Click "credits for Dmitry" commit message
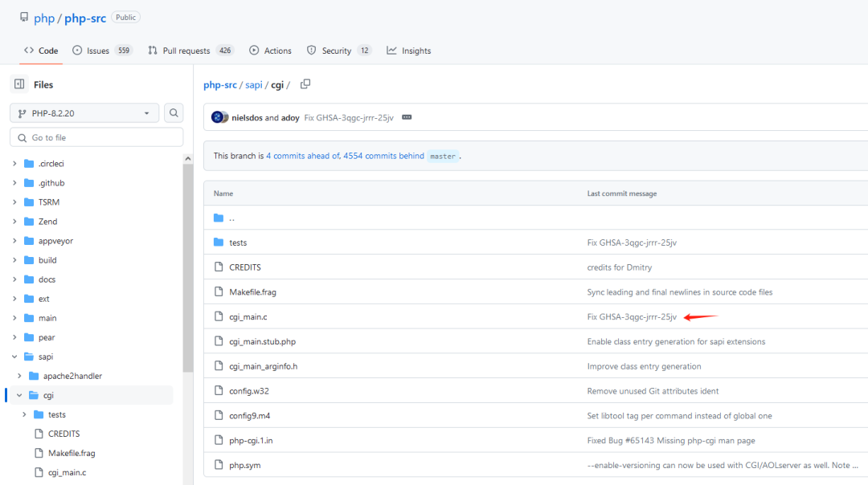The height and width of the screenshot is (485, 868). point(620,267)
